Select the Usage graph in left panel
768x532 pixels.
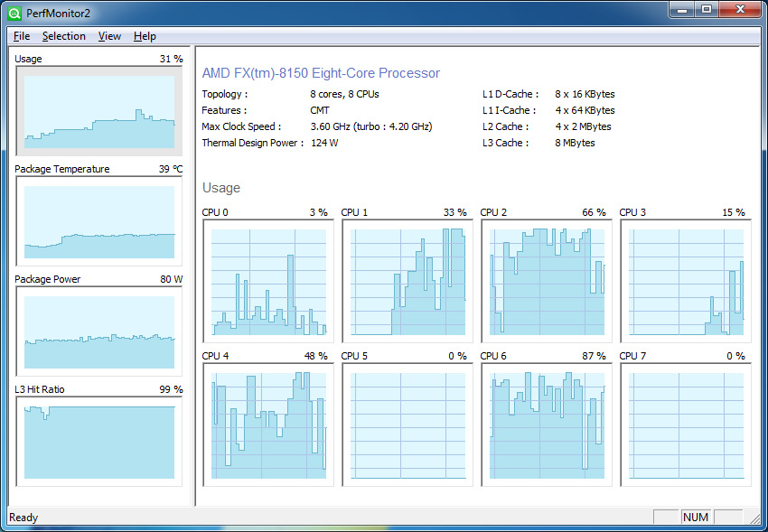coord(99,111)
